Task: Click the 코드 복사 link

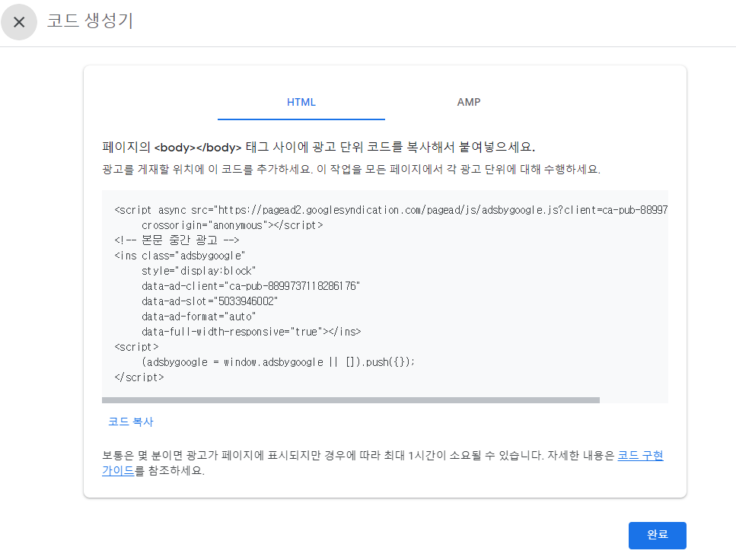Action: coord(131,422)
